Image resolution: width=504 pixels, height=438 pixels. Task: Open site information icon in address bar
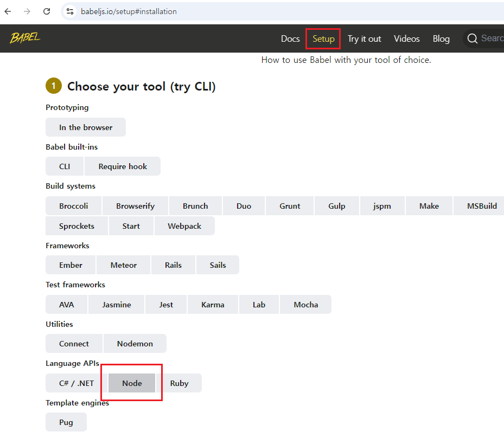(70, 11)
